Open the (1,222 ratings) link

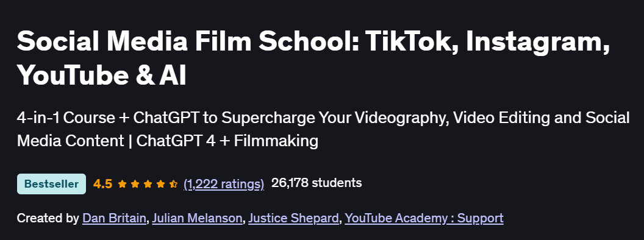224,184
